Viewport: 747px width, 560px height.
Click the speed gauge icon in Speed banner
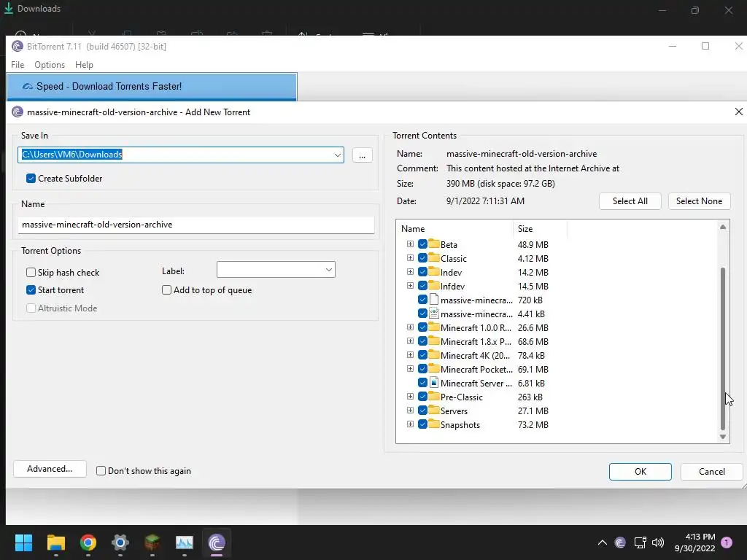pyautogui.click(x=28, y=86)
